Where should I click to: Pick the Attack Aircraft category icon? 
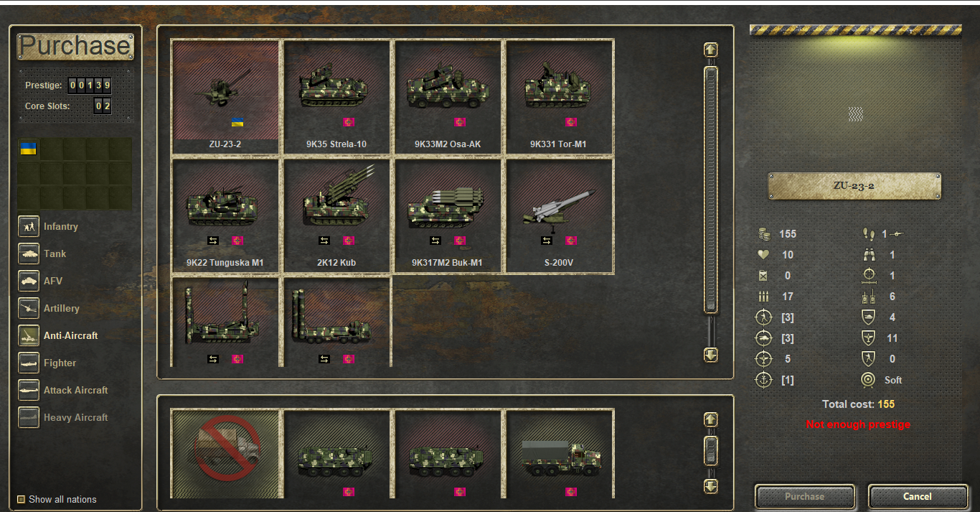29,390
